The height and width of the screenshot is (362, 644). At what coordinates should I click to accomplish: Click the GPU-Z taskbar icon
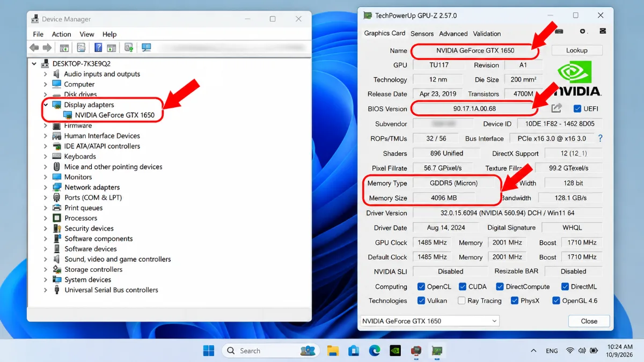[x=437, y=351]
